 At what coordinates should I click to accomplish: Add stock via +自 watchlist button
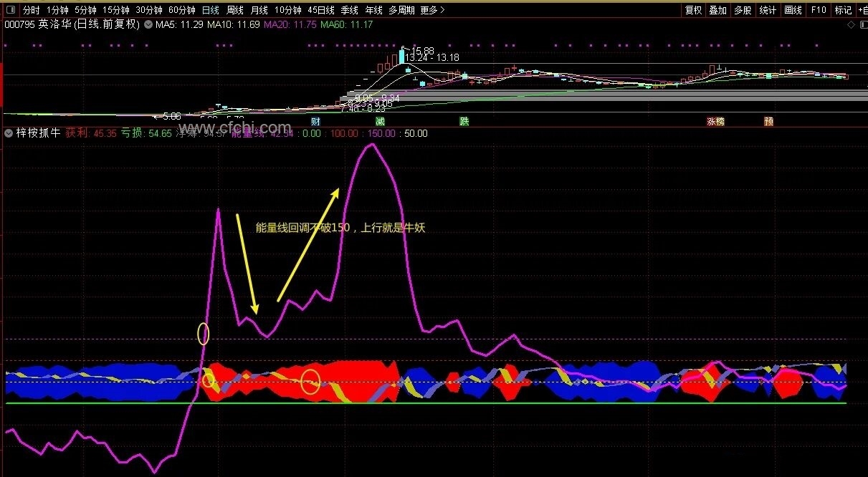pyautogui.click(x=862, y=10)
